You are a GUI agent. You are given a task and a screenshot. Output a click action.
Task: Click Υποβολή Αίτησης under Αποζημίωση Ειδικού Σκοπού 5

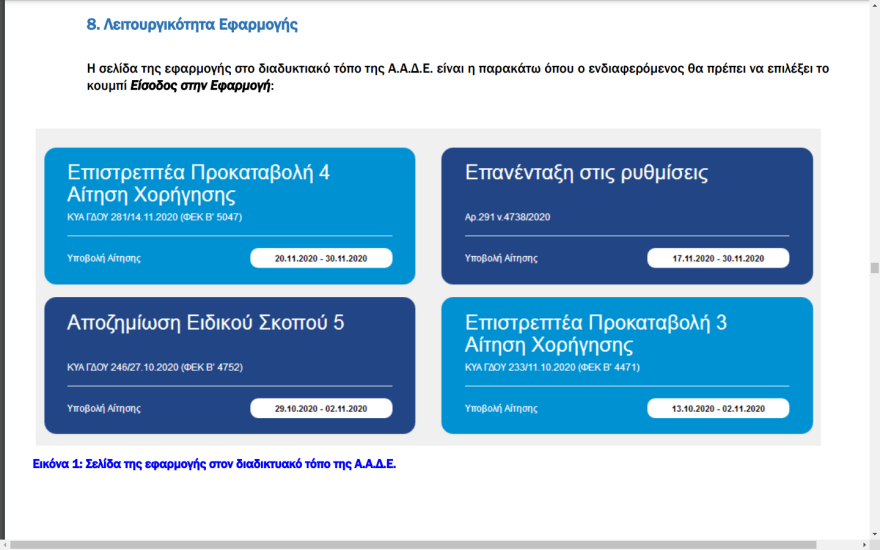point(104,408)
